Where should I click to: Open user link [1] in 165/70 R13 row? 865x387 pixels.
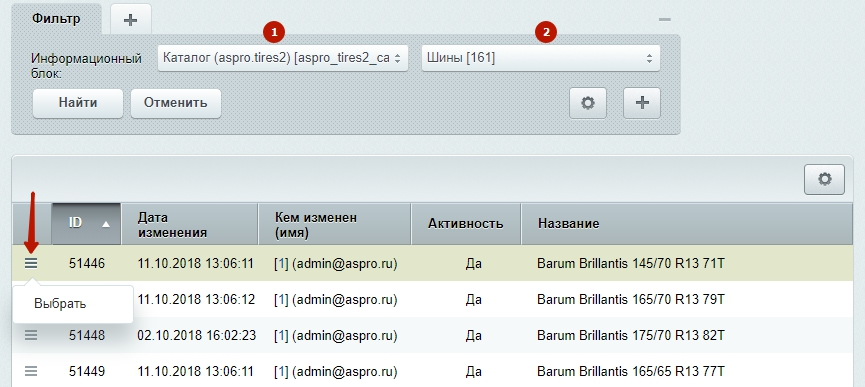pos(281,300)
